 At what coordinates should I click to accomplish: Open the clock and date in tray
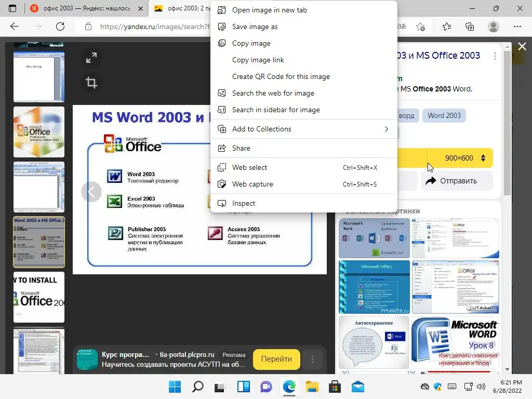tap(507, 387)
